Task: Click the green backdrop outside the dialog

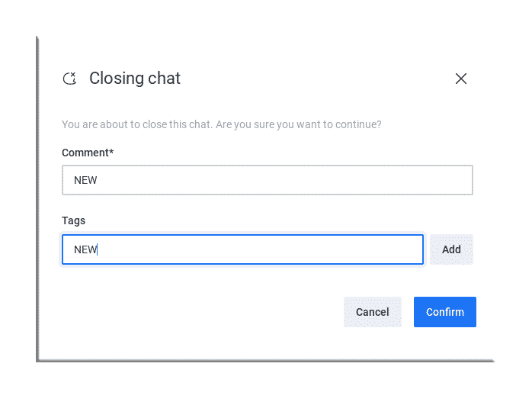Action: 18,198
